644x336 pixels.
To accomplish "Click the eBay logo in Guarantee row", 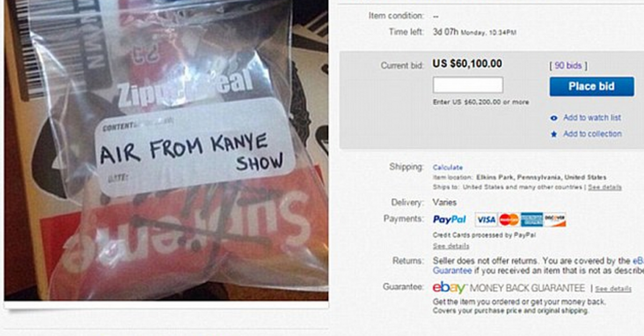I will (x=449, y=288).
